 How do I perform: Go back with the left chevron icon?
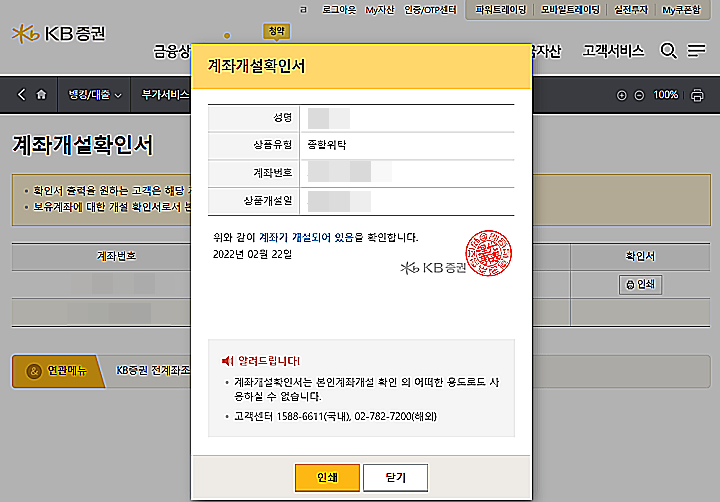(x=21, y=94)
